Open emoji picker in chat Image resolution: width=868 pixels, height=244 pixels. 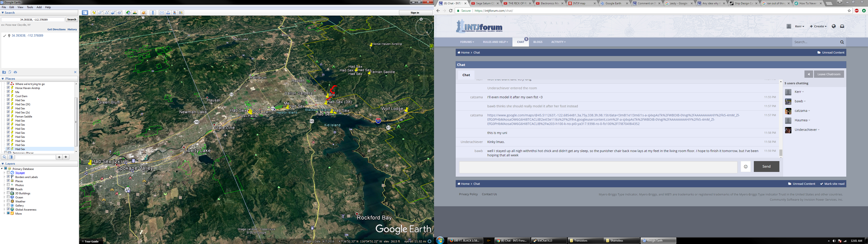(745, 167)
